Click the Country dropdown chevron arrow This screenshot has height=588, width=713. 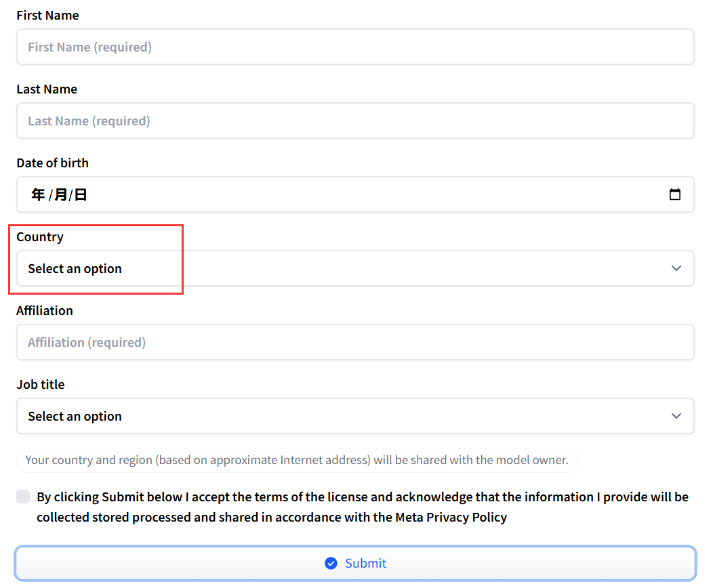click(x=676, y=268)
